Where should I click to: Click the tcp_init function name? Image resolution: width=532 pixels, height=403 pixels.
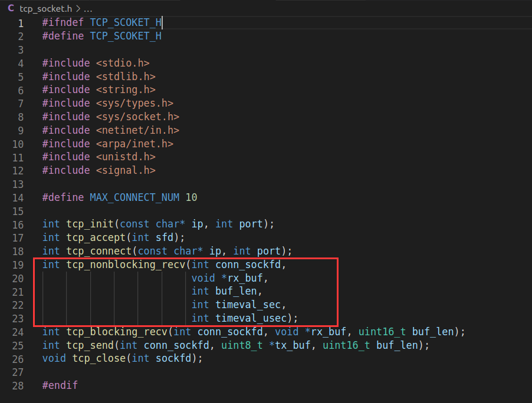(90, 224)
